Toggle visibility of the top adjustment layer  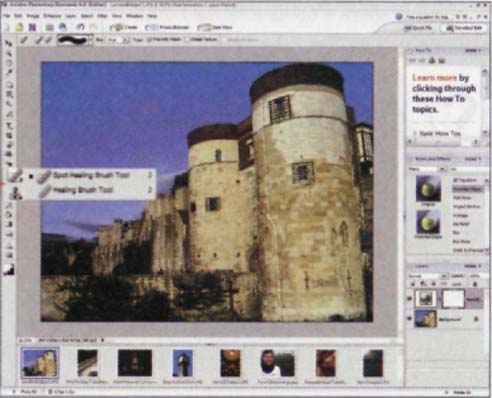coord(409,298)
